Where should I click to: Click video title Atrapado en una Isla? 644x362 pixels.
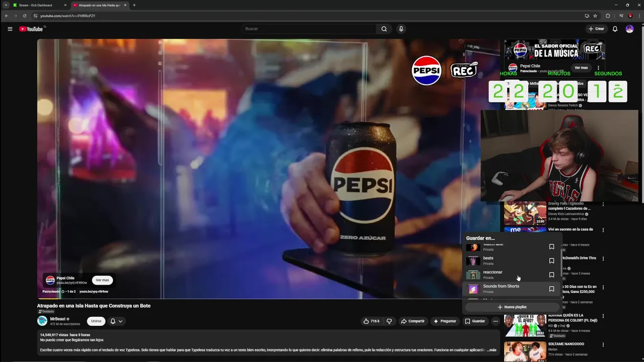[x=94, y=306]
